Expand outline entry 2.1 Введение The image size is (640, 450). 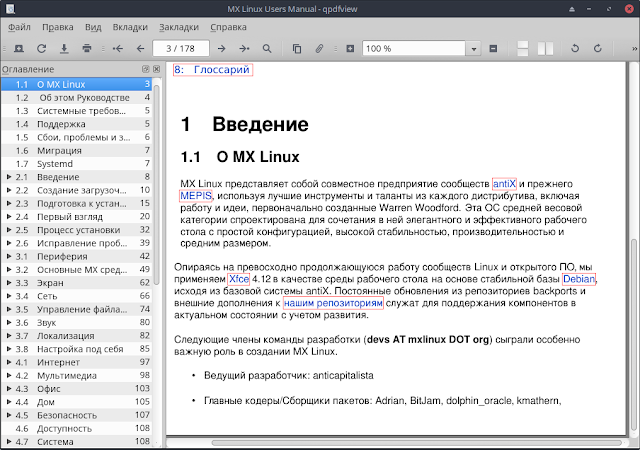pos(9,177)
